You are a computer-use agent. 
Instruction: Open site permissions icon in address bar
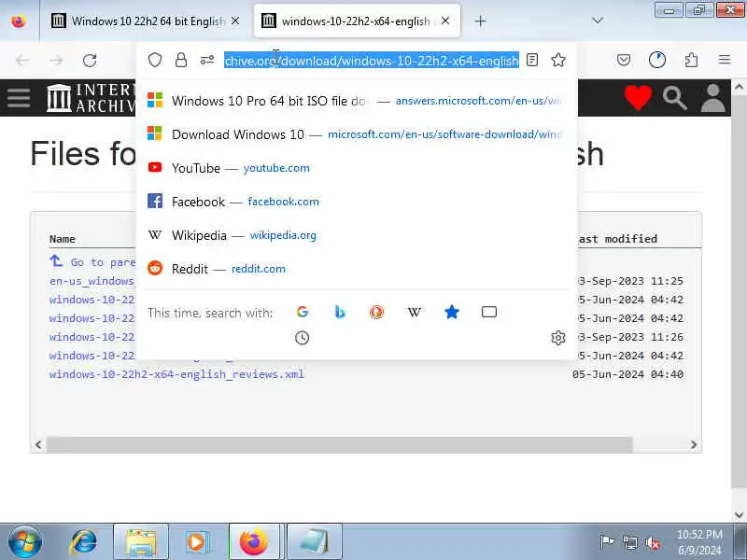(x=207, y=60)
